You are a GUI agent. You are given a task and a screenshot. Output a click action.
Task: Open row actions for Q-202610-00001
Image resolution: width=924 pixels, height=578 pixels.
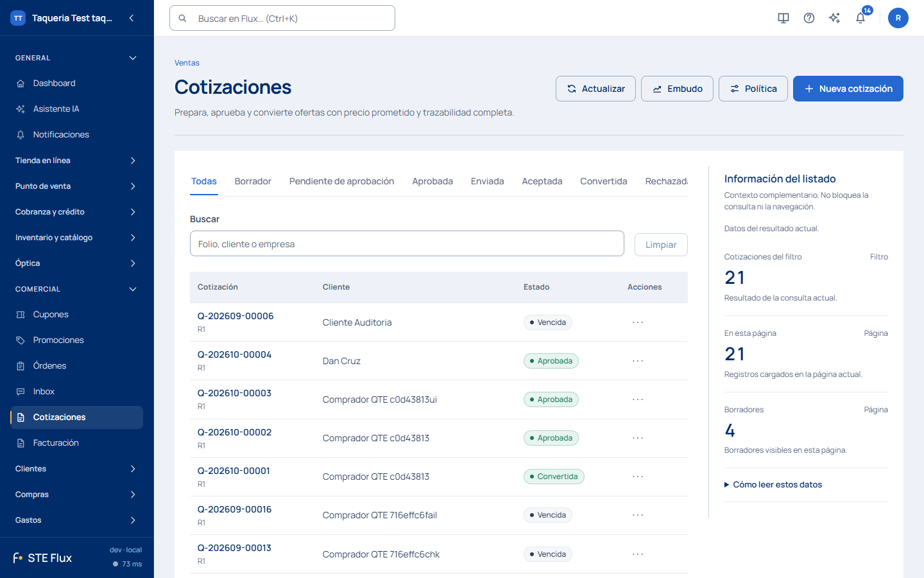(638, 477)
